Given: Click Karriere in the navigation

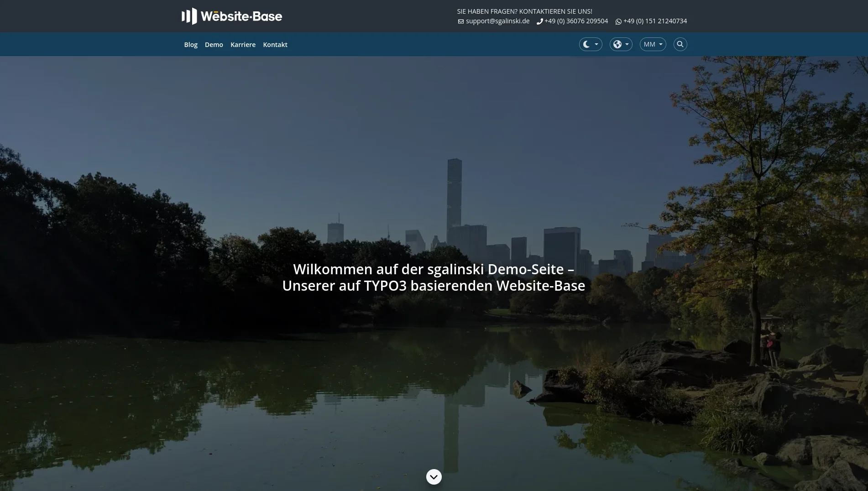Looking at the screenshot, I should coord(243,44).
